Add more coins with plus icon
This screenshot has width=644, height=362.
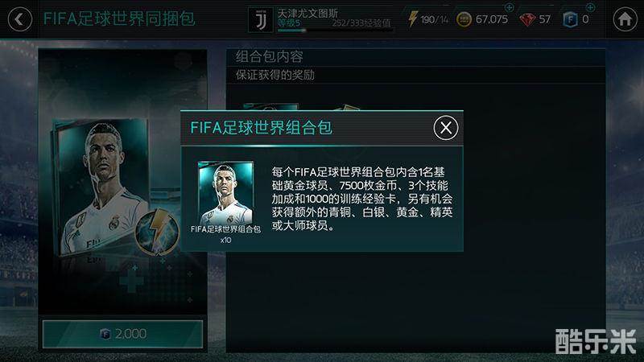[509, 7]
